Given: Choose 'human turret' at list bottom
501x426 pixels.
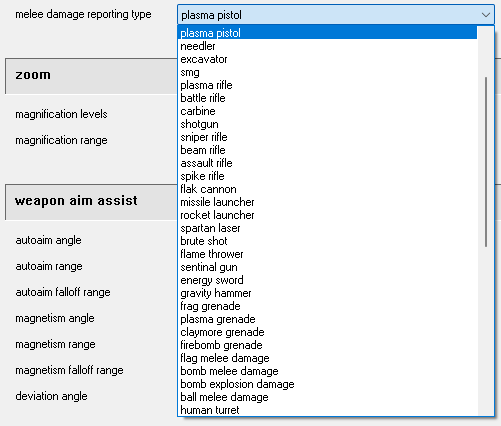Looking at the screenshot, I should tap(328, 410).
